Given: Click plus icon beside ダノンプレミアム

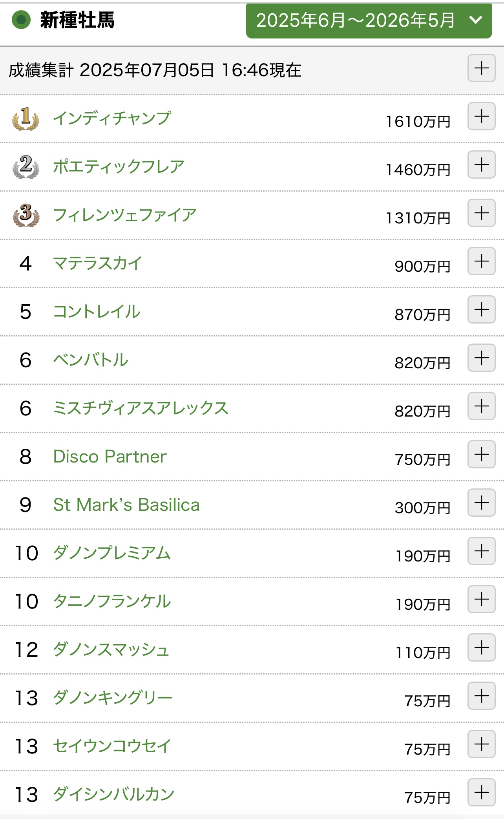Looking at the screenshot, I should coord(481,551).
